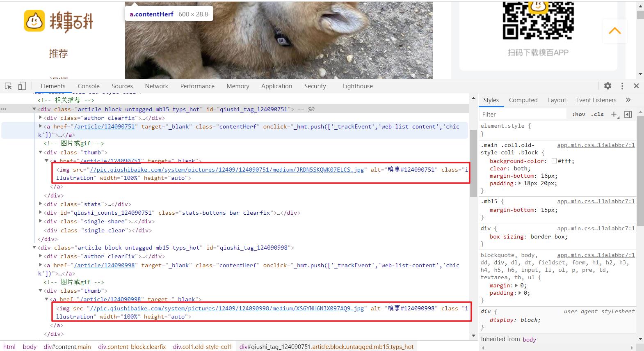The width and height of the screenshot is (644, 351).
Task: Collapse the qiushi_tag_124090998 div node
Action: (x=34, y=248)
